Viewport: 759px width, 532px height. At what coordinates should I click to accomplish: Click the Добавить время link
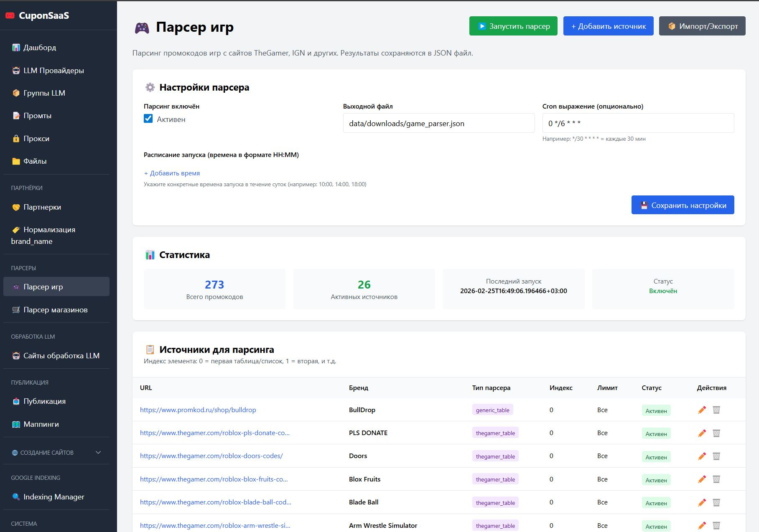pos(172,173)
